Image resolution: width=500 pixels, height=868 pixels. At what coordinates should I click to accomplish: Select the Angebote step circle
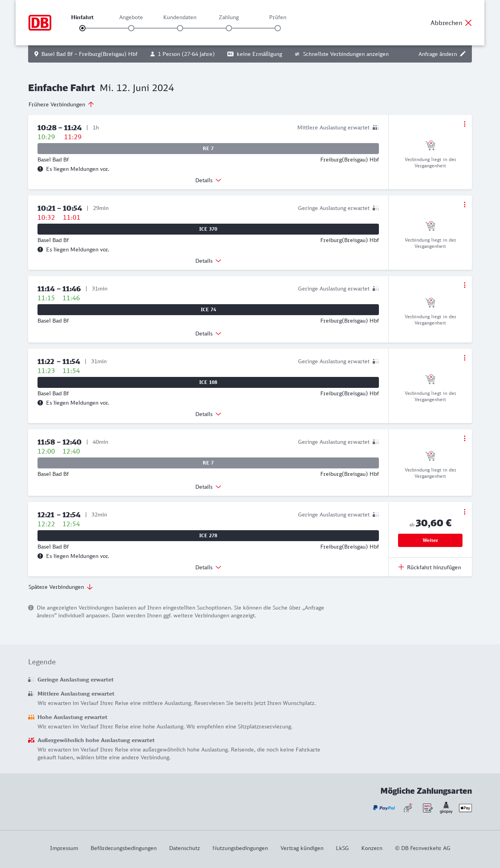coord(131,28)
